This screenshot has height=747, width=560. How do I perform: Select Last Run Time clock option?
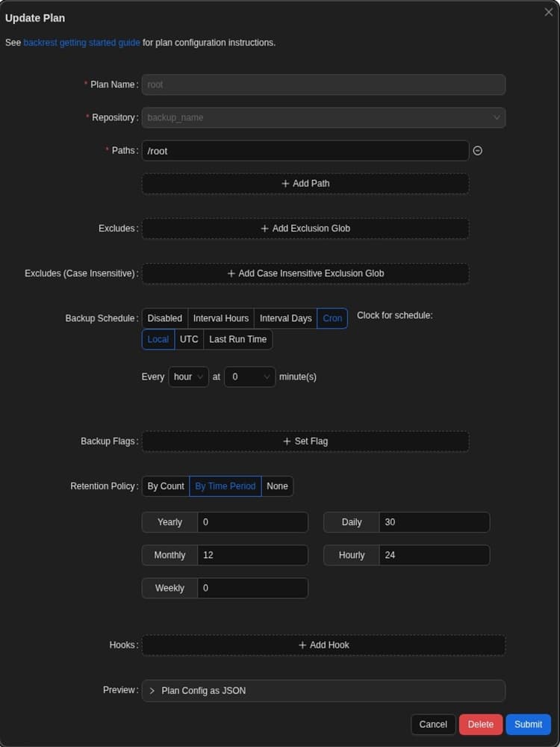237,339
